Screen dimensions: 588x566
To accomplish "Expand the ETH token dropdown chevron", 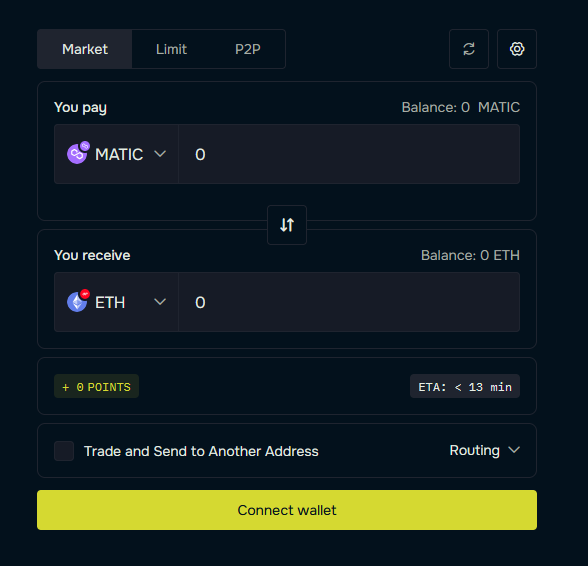I will (160, 302).
